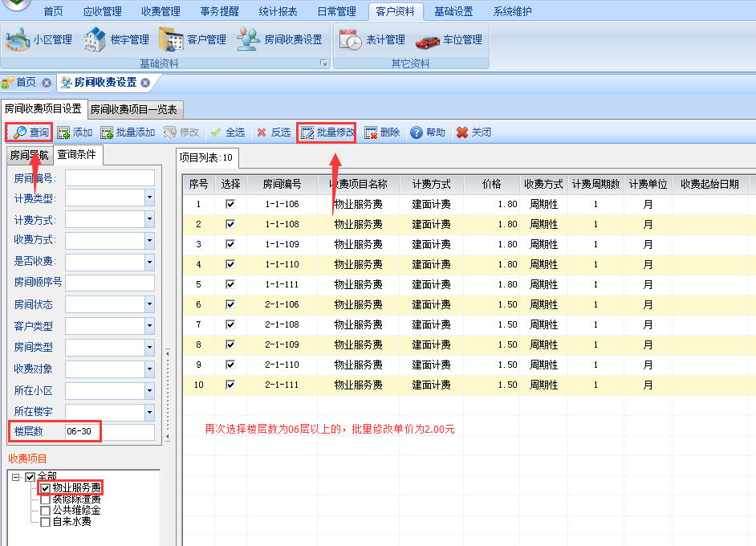Open the 所在楼宇 dropdown

pos(149,413)
